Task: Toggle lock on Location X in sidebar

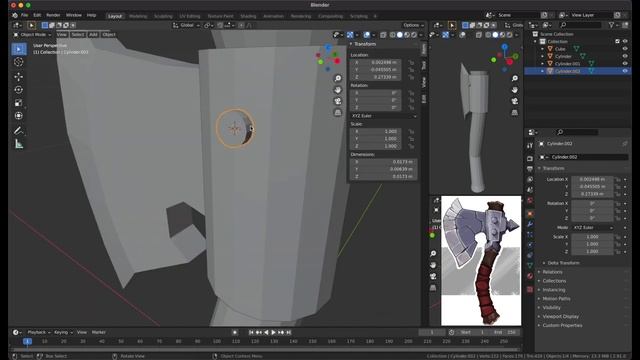Action: pos(411,62)
